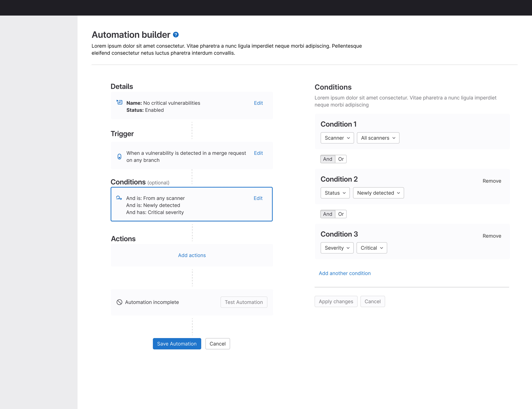Open the All scanners dropdown
Image resolution: width=532 pixels, height=409 pixels.
tap(378, 138)
